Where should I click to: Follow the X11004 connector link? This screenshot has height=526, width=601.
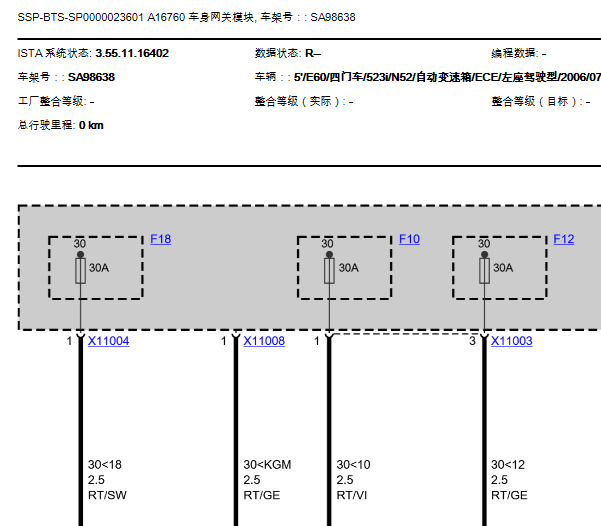108,341
